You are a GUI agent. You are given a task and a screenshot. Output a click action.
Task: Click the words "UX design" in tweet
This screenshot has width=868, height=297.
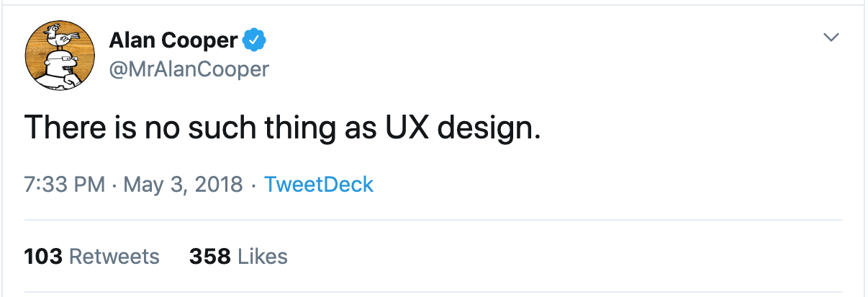(457, 129)
